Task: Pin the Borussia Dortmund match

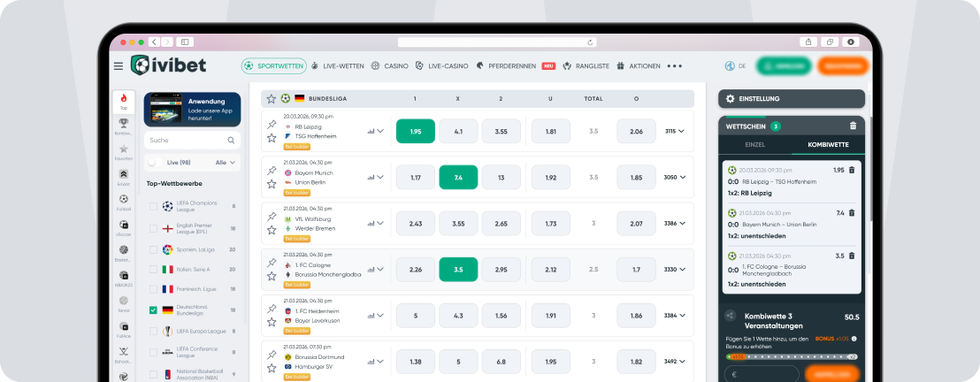Action: click(x=272, y=355)
